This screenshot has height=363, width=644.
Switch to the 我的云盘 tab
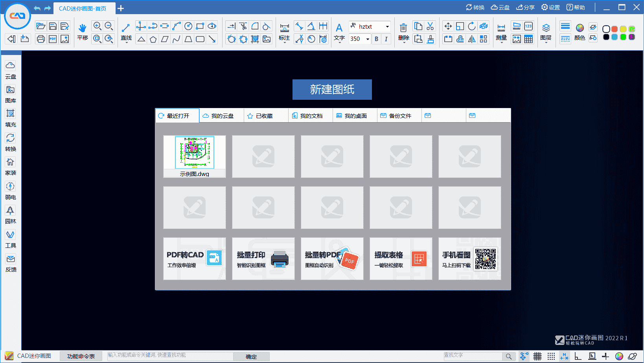pyautogui.click(x=221, y=115)
